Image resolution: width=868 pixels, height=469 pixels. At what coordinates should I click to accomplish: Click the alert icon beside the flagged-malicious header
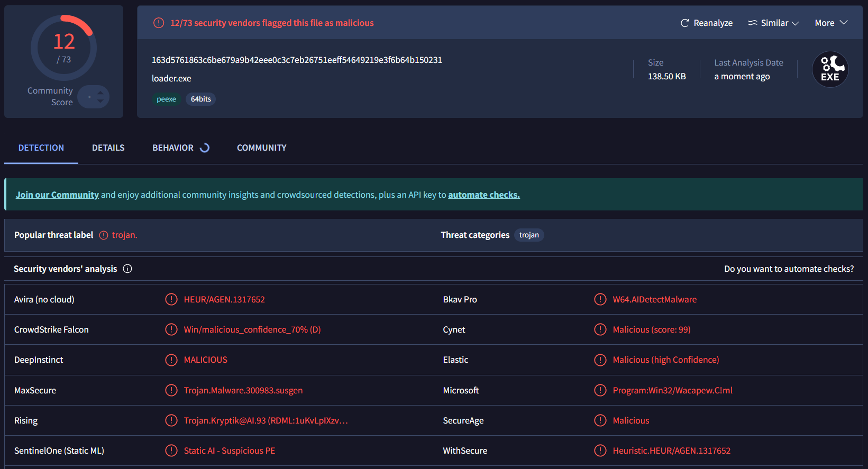coord(159,23)
